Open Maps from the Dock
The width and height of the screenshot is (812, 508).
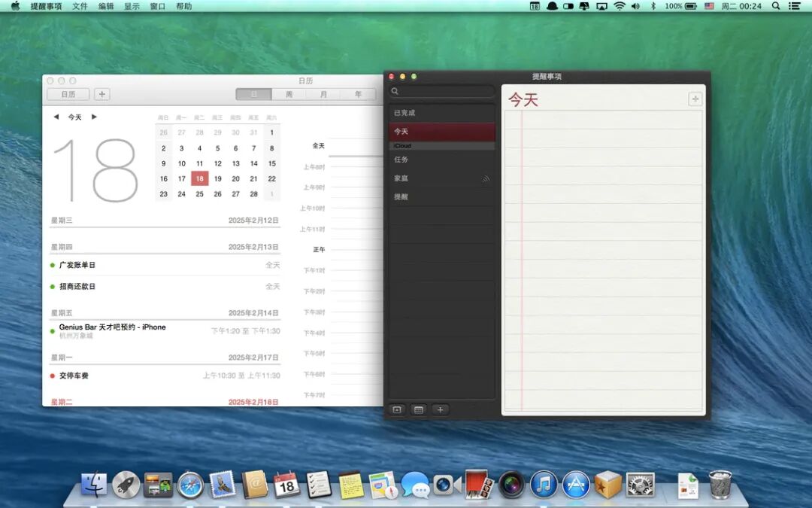point(383,485)
